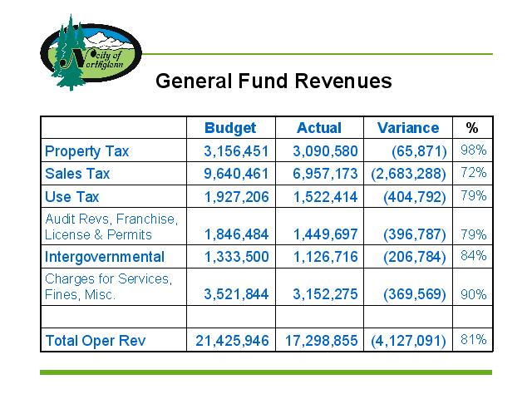Image resolution: width=532 pixels, height=399 pixels.
Task: Click Charges for Services, Fines, Misc. label
Action: [108, 286]
